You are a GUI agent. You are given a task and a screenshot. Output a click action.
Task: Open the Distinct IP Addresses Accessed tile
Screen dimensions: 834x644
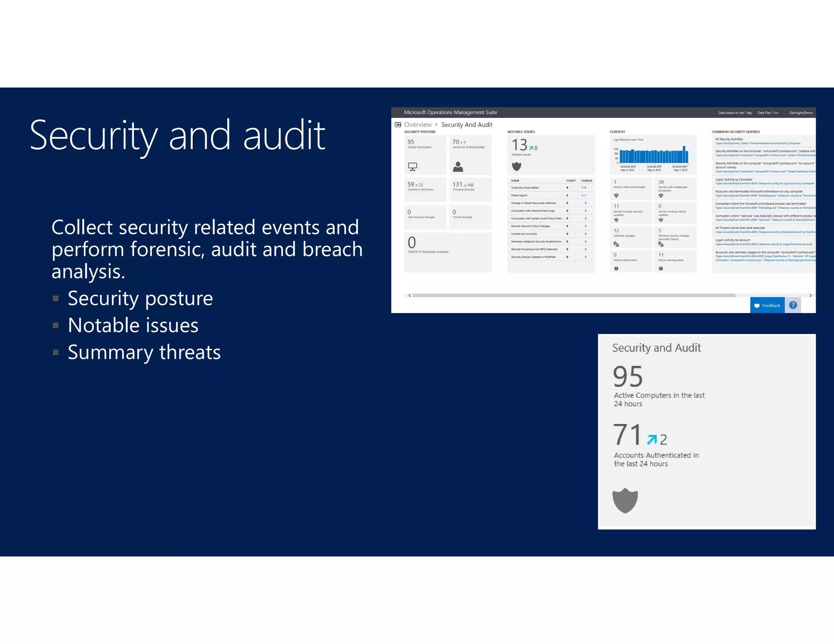coord(448,252)
